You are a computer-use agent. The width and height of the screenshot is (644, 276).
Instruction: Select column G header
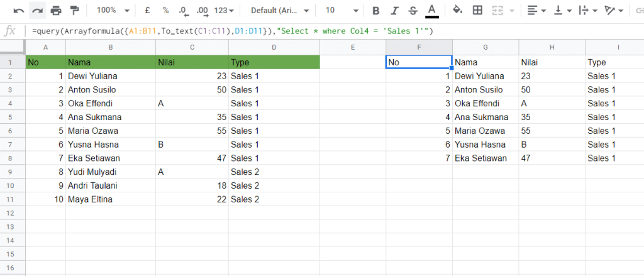pyautogui.click(x=486, y=47)
